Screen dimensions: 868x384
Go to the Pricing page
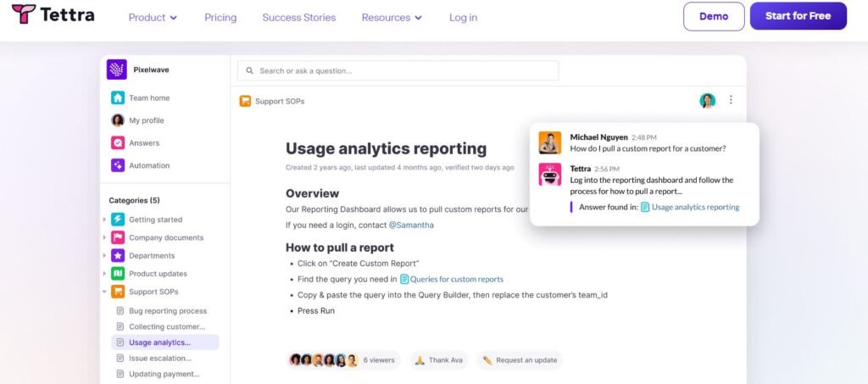220,18
